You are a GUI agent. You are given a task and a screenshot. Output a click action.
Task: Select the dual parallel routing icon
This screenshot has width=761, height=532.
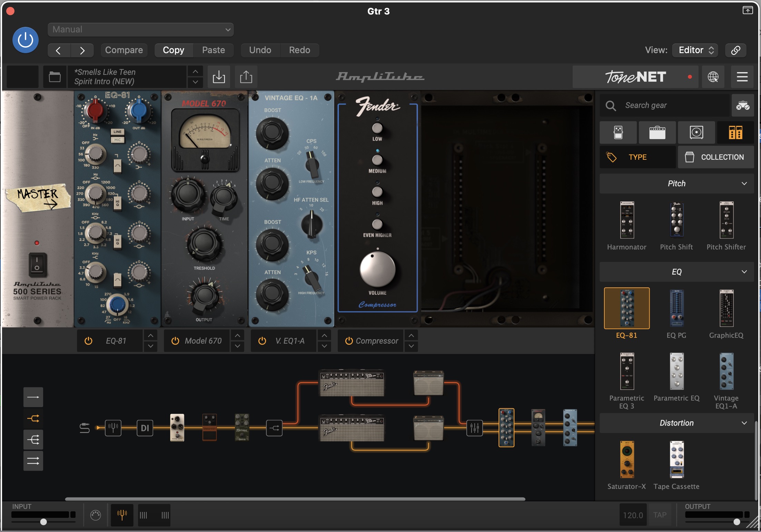[x=33, y=461]
